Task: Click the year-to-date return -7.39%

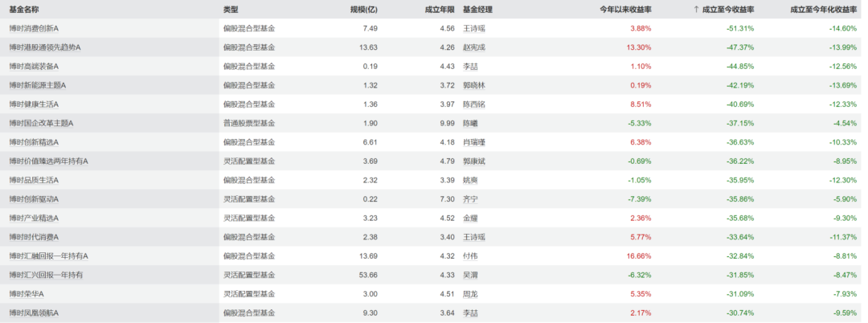Action: coord(640,199)
